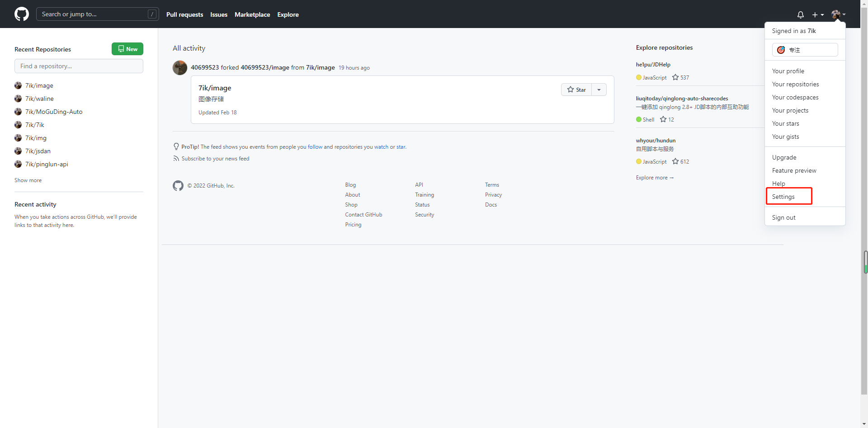Open the create-new dropdown caret

point(822,14)
